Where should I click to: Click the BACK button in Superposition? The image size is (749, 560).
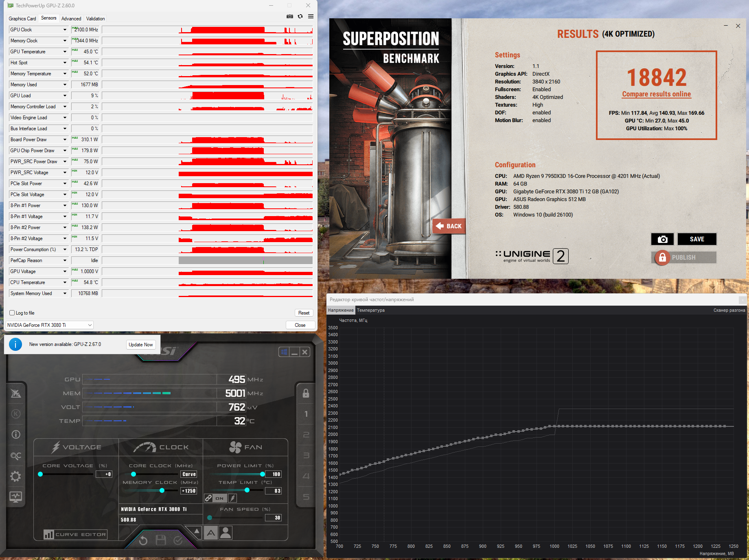pyautogui.click(x=449, y=226)
